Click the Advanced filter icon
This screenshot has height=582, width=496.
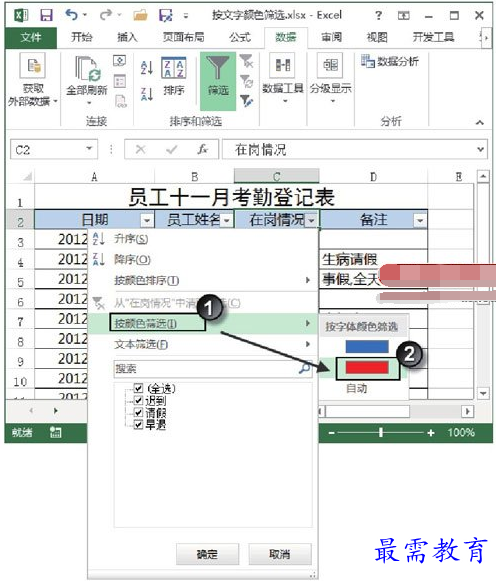[x=246, y=101]
